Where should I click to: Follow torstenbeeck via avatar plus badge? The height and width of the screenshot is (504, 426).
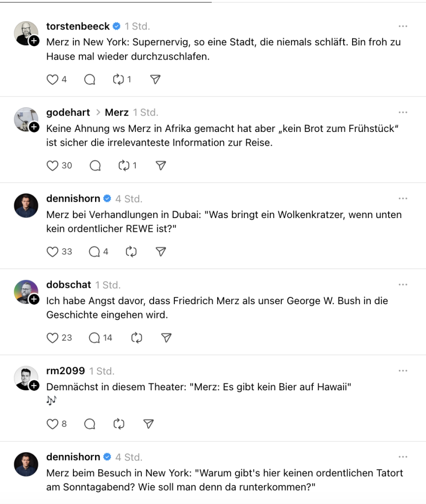34,41
